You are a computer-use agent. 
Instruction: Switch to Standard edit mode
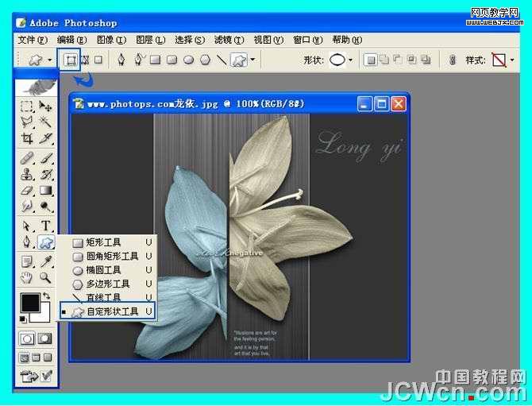[x=27, y=338]
